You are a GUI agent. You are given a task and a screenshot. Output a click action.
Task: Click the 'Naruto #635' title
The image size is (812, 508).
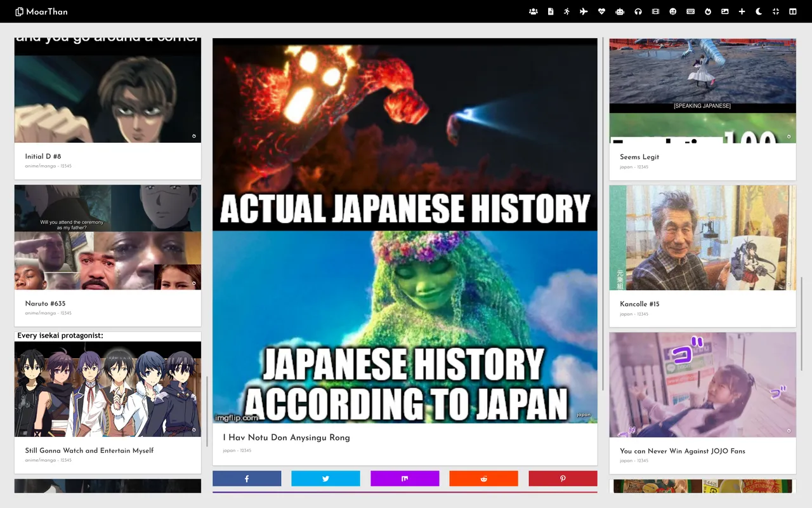coord(45,304)
